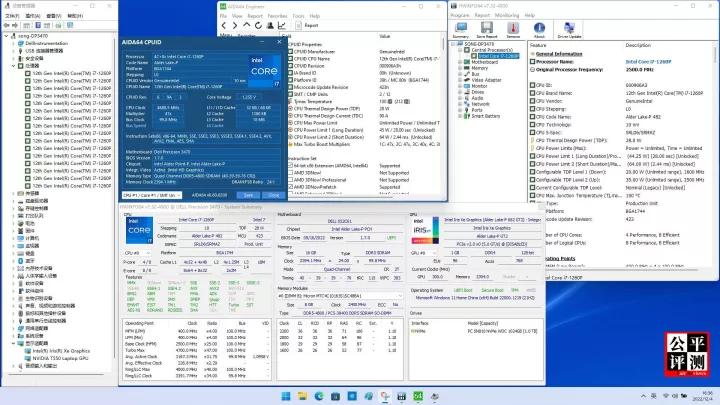Refresh the AIDA64 page
Screen dimensions: 720x405
(x=258, y=26)
